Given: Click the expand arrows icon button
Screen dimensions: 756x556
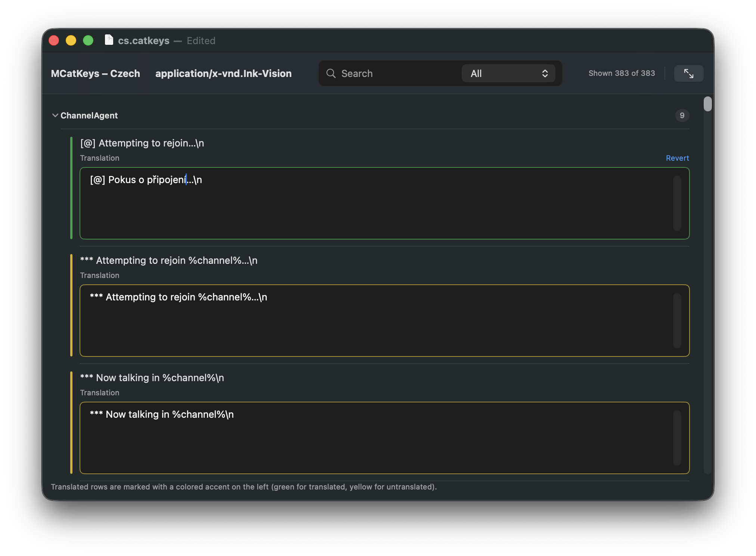Looking at the screenshot, I should coord(688,74).
